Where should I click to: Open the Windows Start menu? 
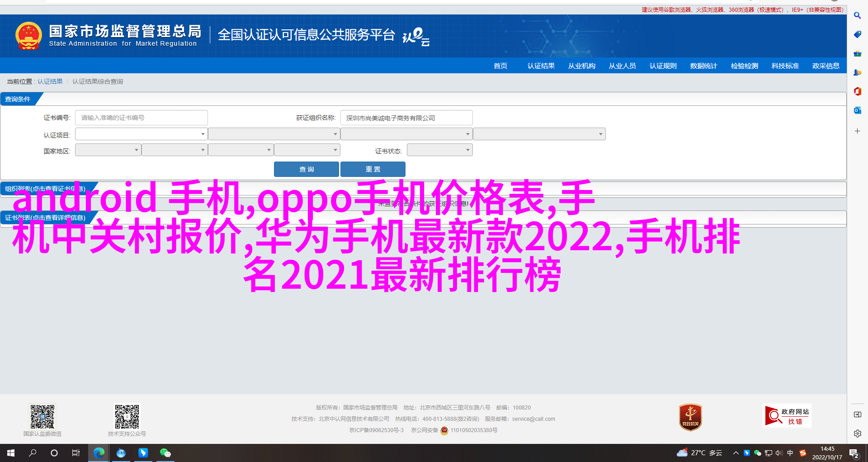[x=11, y=452]
